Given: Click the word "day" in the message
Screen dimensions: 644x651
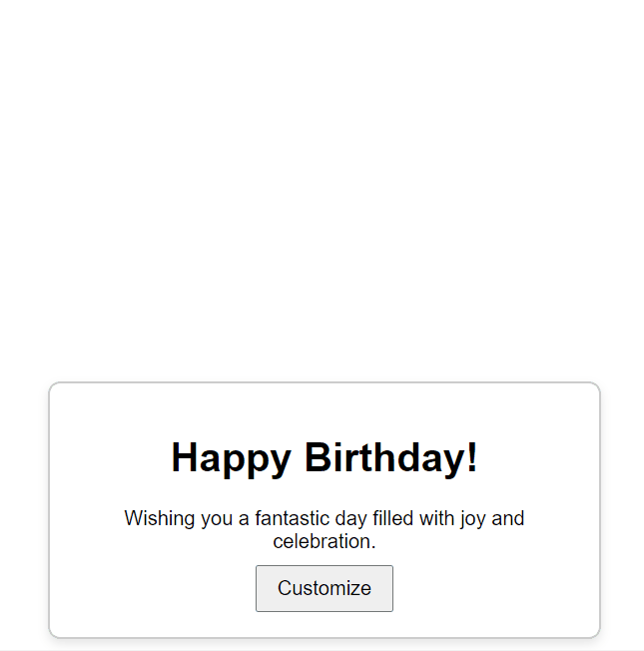Looking at the screenshot, I should pyautogui.click(x=355, y=519).
